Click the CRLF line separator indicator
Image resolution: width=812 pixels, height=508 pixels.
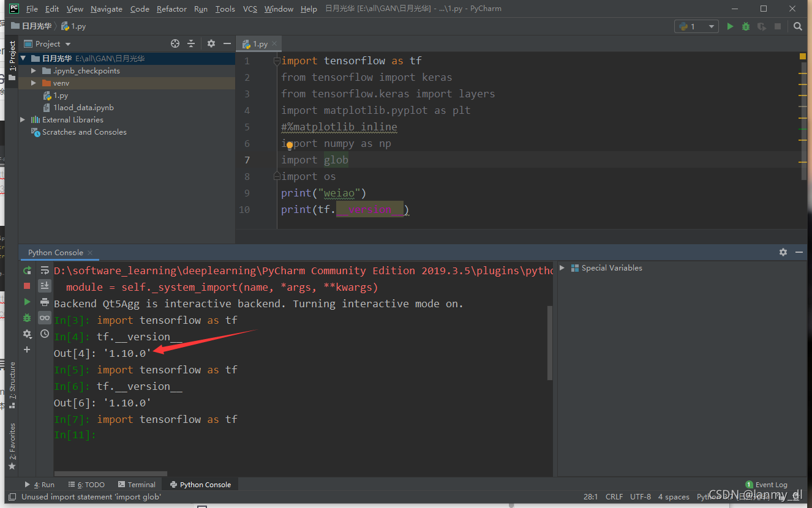tap(614, 497)
